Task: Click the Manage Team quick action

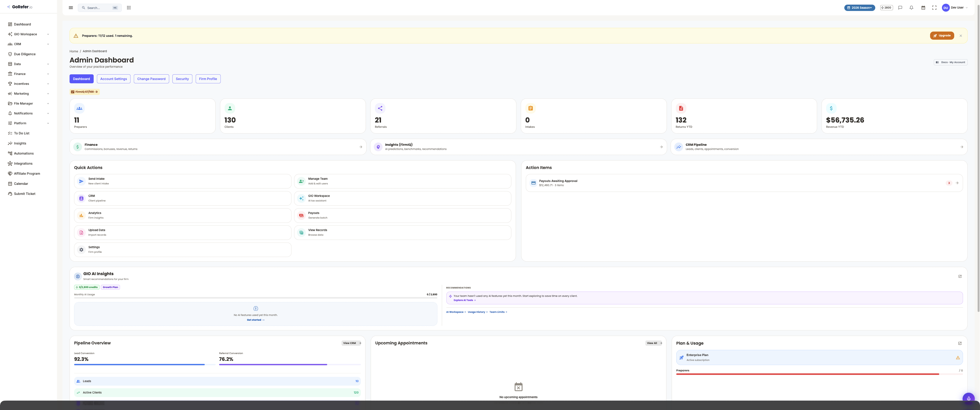Action: (x=403, y=181)
